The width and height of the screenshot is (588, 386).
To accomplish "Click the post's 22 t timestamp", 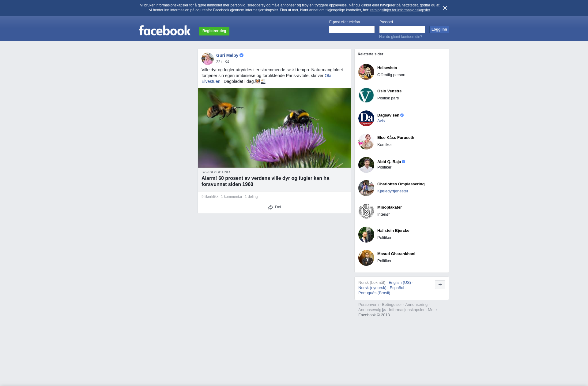I will point(219,62).
